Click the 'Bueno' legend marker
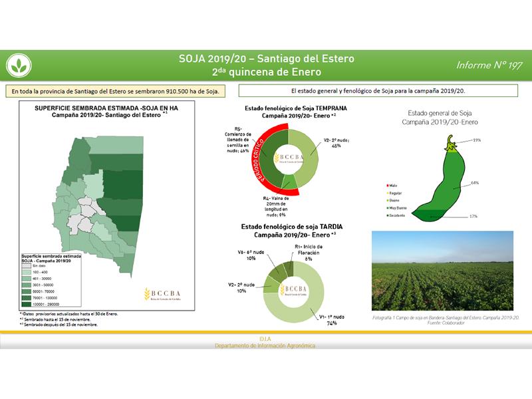 tap(388, 201)
